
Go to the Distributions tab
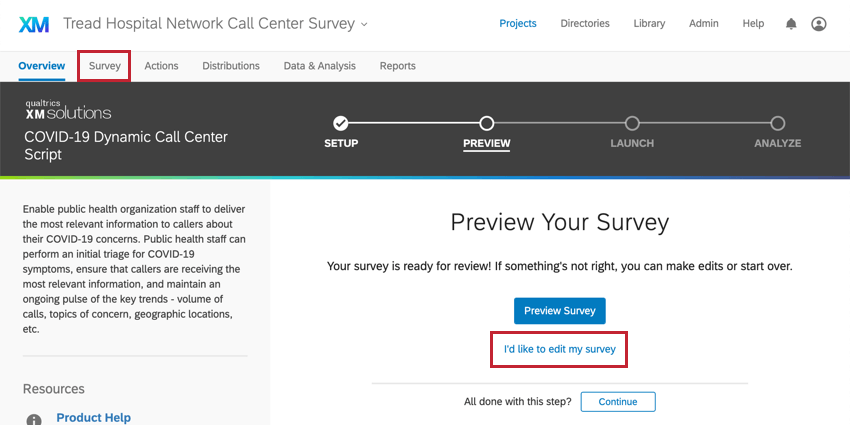coord(231,66)
